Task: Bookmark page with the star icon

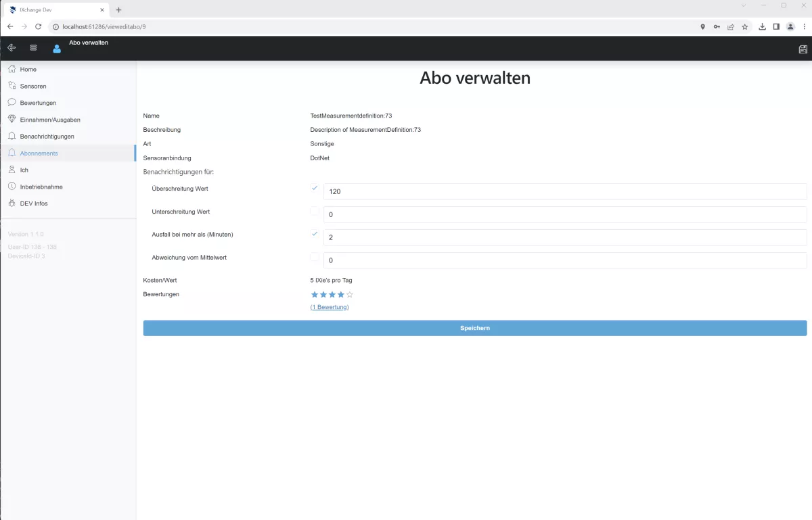Action: 745,27
